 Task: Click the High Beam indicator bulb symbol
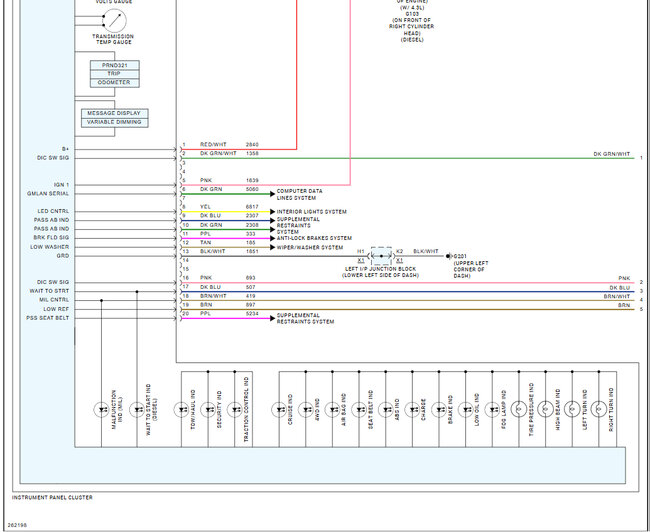(545, 409)
